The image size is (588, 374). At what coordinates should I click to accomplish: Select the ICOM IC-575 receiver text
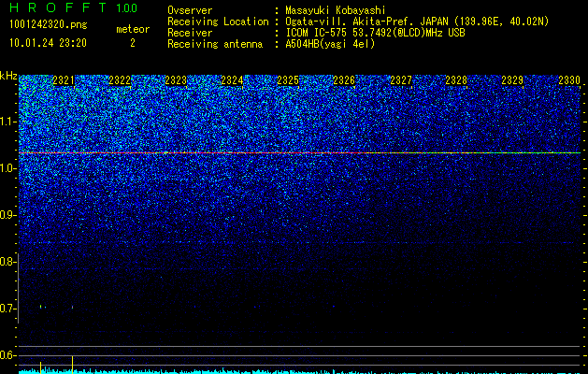(x=375, y=33)
